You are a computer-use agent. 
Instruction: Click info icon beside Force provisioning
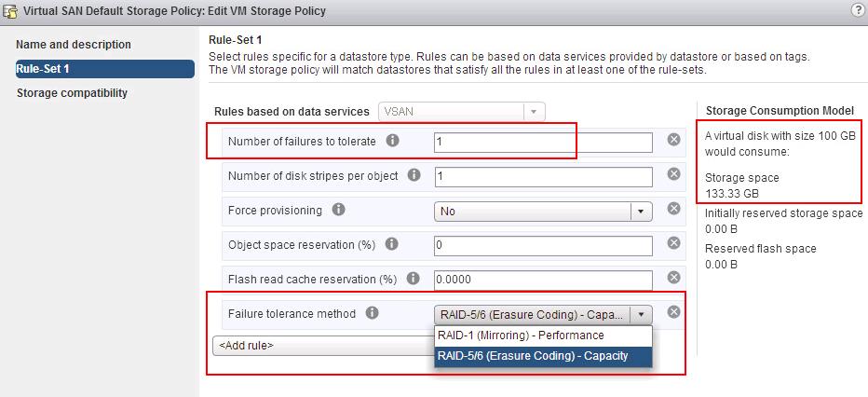pyautogui.click(x=339, y=211)
